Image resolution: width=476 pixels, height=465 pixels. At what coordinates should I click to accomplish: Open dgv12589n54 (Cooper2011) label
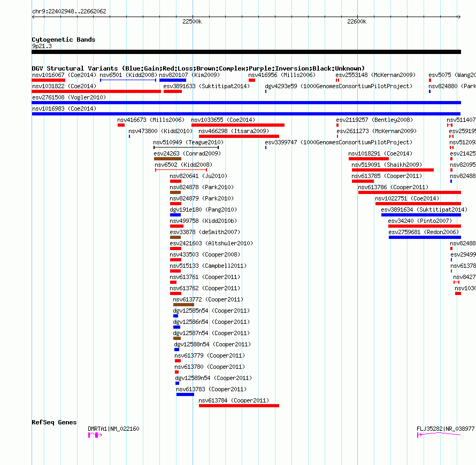pos(213,378)
